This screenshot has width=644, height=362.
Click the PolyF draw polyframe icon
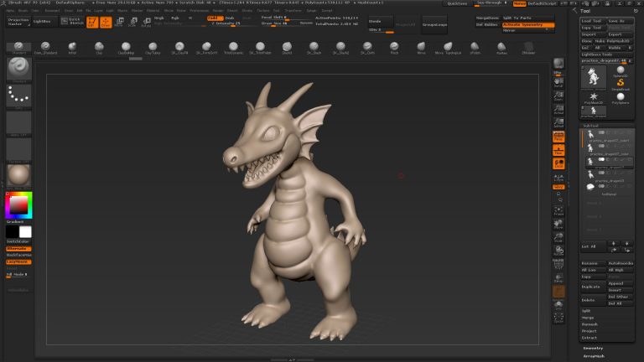(x=558, y=264)
